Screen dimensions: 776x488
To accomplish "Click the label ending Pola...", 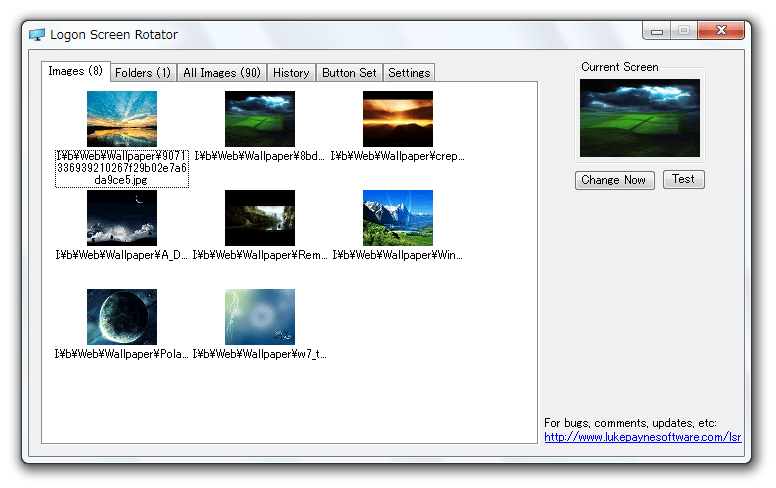I will [122, 354].
